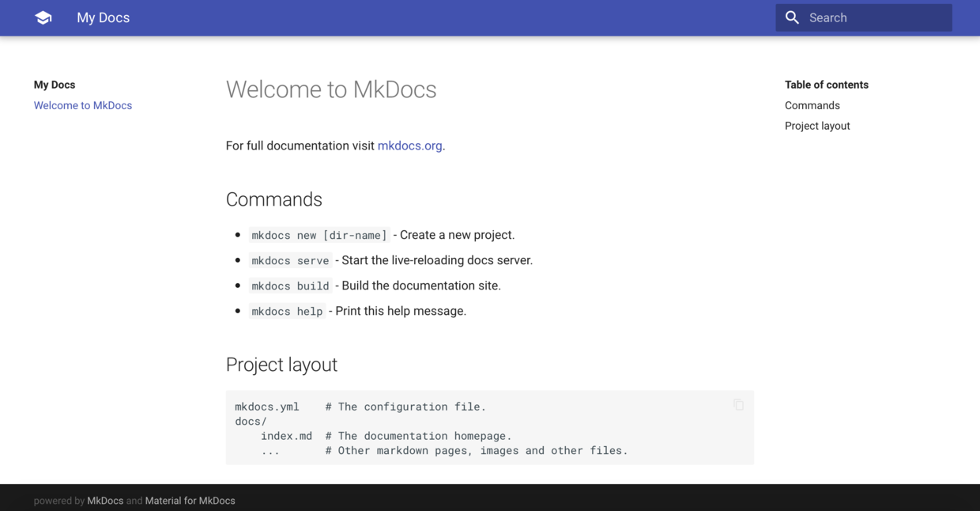Click the My Docs header title
This screenshot has height=511, width=980.
point(104,17)
